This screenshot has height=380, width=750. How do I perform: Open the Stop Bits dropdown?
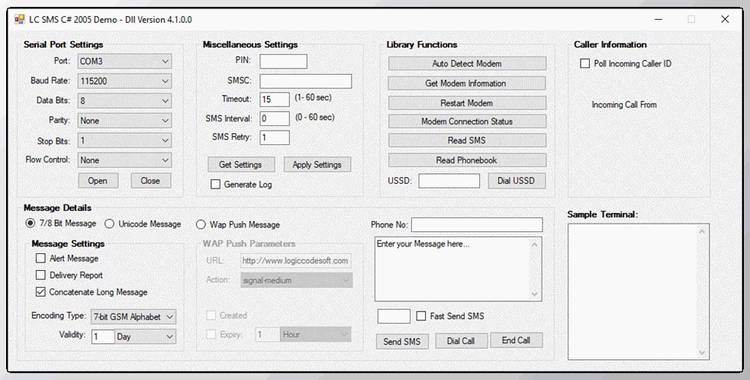pos(124,141)
